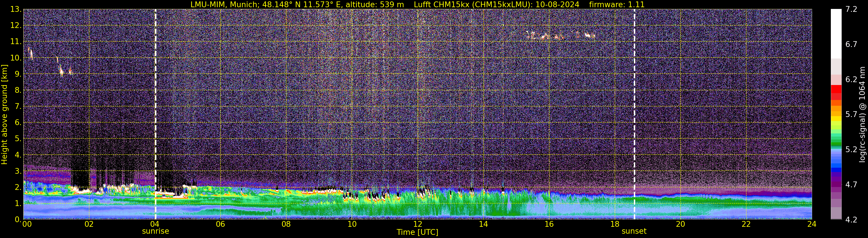Click height axis tick '3.'
Viewport: 868px width, 238px height.
[x=18, y=171]
